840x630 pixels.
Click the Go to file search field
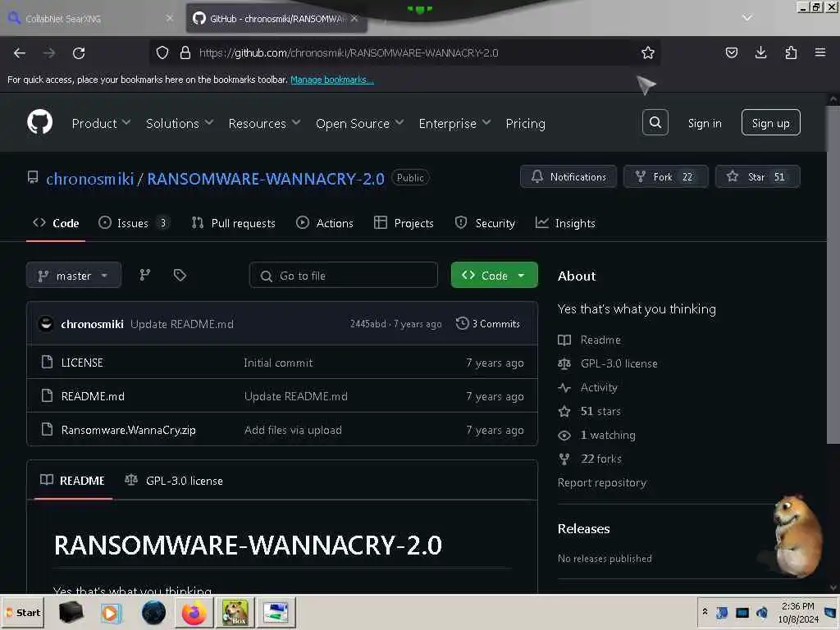pos(344,276)
